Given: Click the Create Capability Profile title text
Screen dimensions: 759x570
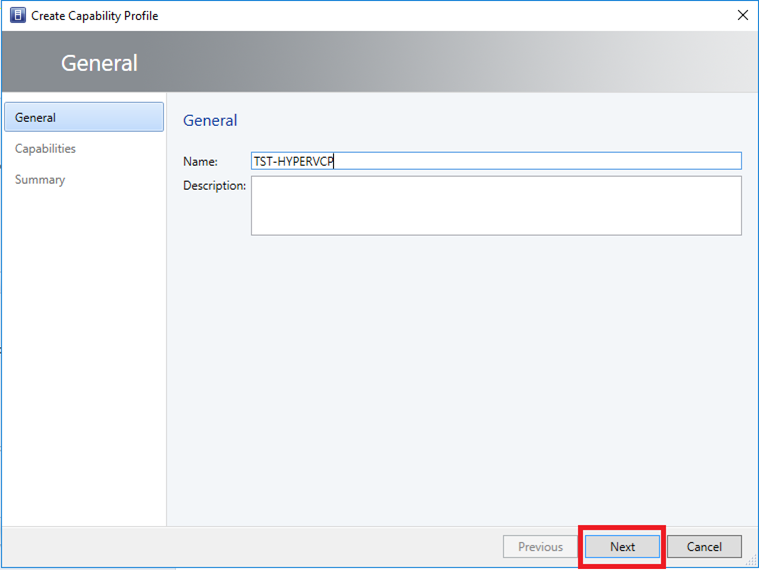Looking at the screenshot, I should 95,16.
